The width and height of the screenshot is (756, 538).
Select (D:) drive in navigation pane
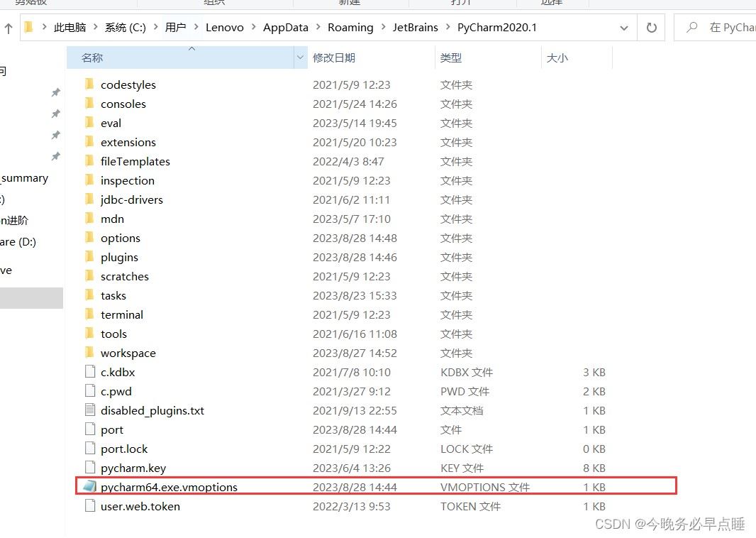18,242
